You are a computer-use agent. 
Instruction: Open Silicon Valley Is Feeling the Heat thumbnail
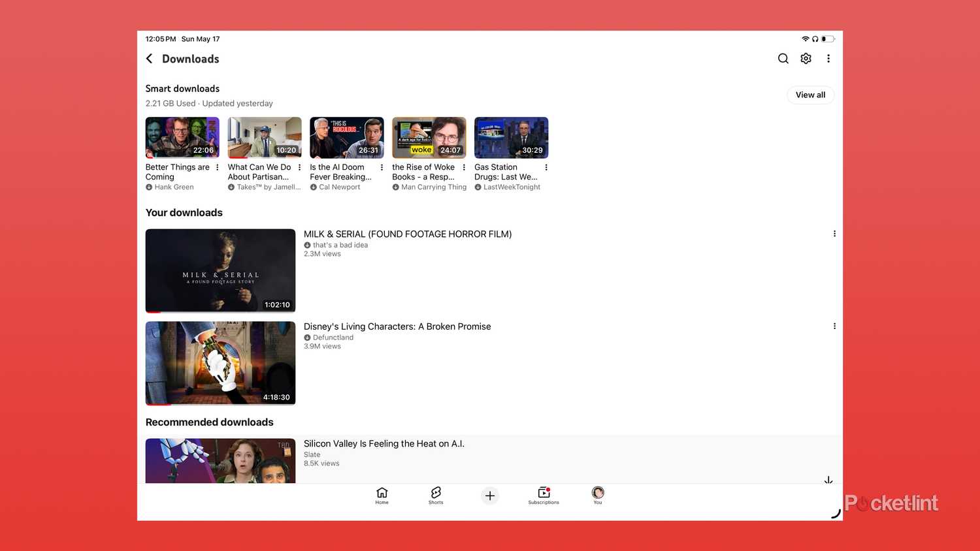point(220,461)
